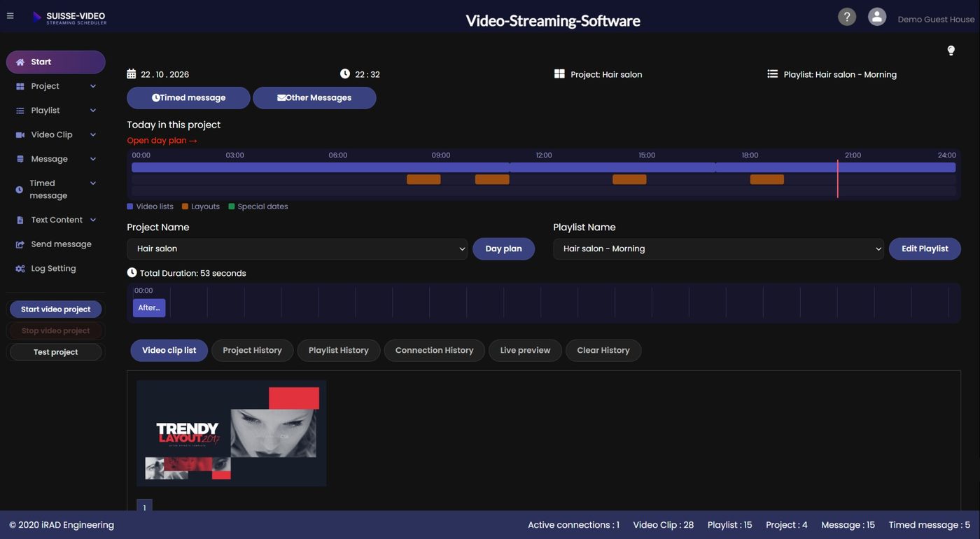Click the Start video project button
The image size is (980, 539).
[56, 309]
